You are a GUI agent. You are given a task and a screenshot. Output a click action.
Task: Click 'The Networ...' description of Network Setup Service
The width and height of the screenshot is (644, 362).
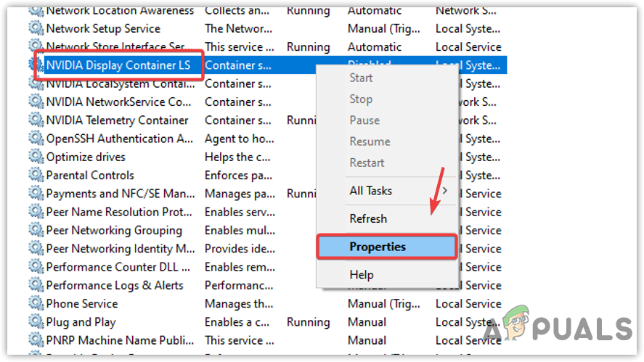tap(239, 28)
